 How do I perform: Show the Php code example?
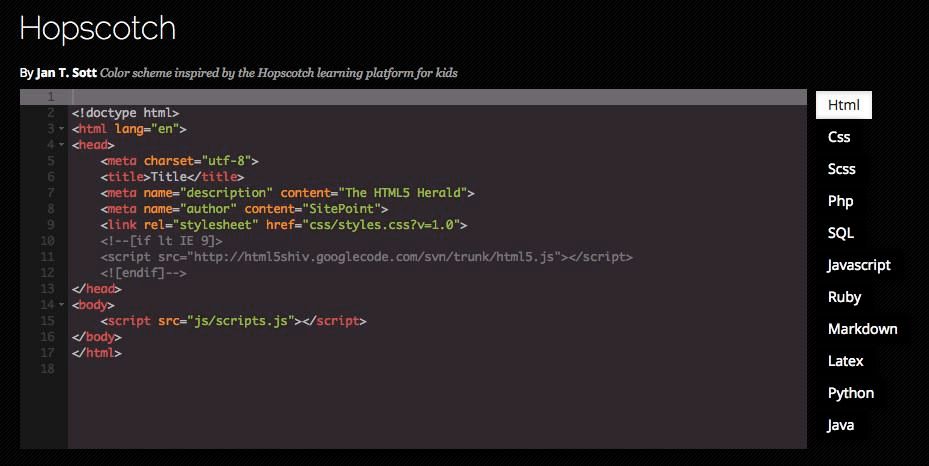[840, 201]
